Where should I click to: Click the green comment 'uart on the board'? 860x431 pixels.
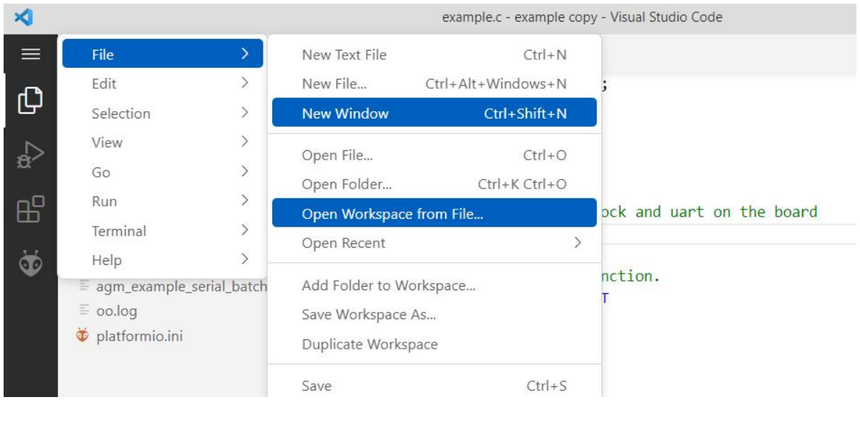(x=744, y=212)
